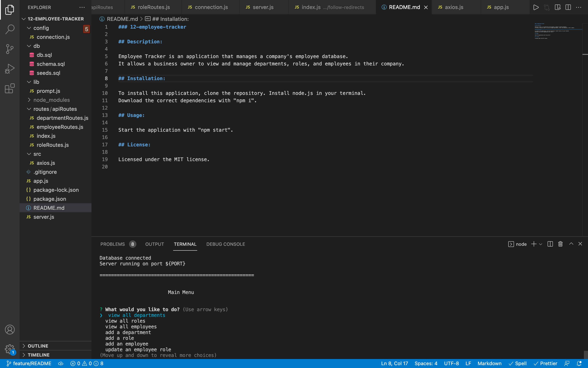Create a new terminal with plus icon
The height and width of the screenshot is (368, 588).
click(x=533, y=244)
